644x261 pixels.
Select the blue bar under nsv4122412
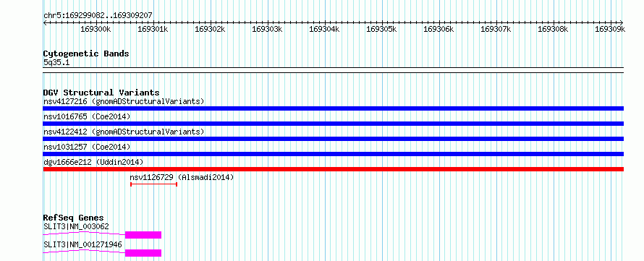[x=333, y=139]
